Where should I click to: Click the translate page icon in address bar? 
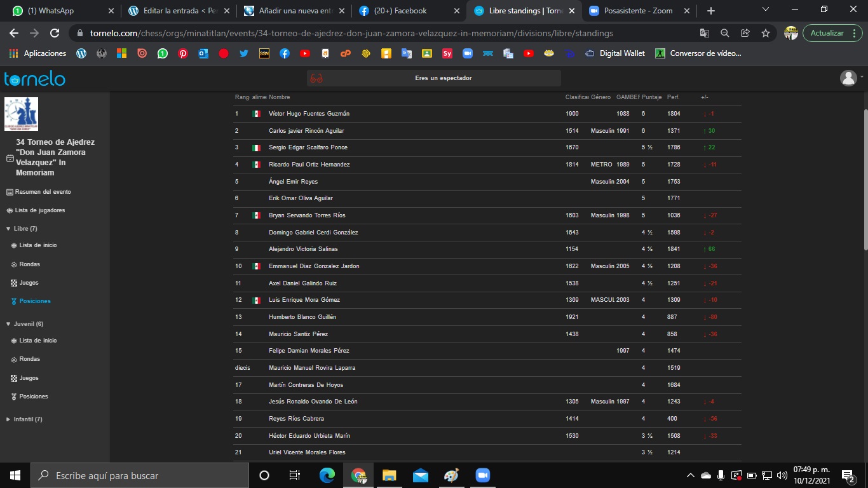tap(705, 33)
